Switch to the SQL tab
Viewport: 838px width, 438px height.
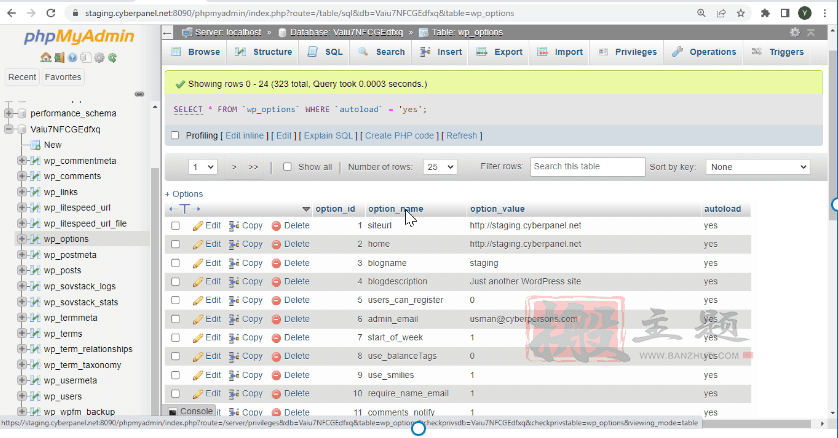(x=325, y=52)
